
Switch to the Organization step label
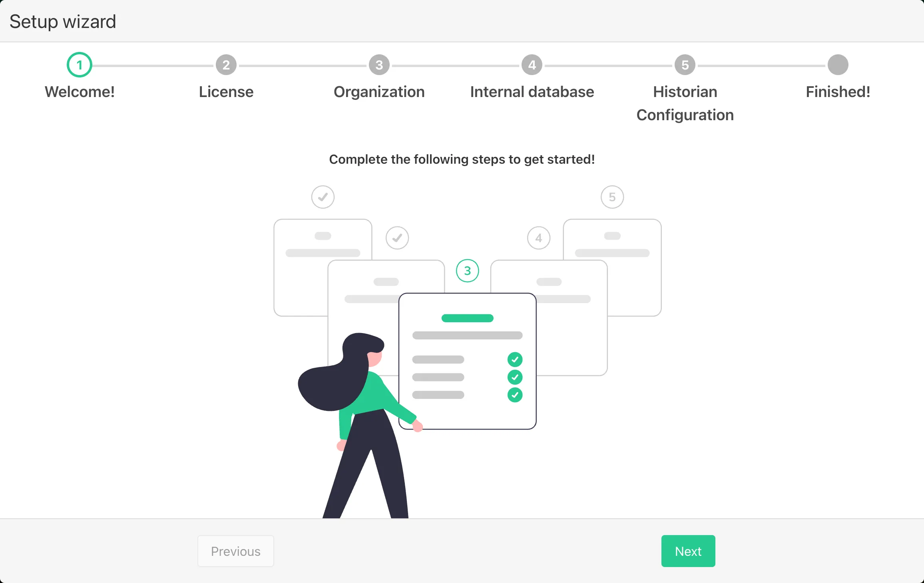(x=379, y=92)
